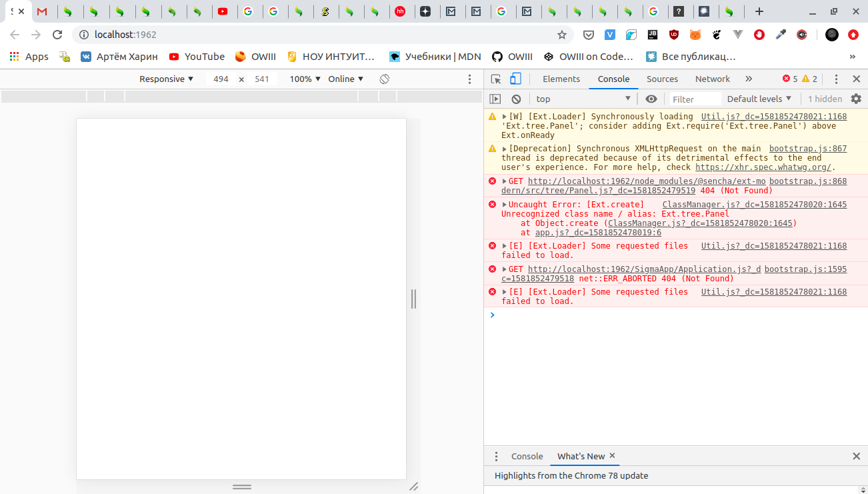
Task: Show more DevTools tabs
Action: (x=749, y=79)
